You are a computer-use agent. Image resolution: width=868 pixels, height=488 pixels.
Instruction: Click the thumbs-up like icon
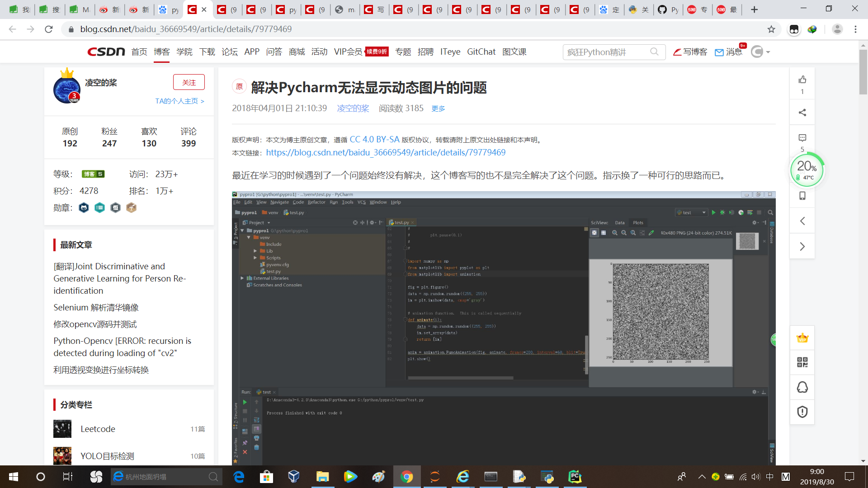[802, 80]
